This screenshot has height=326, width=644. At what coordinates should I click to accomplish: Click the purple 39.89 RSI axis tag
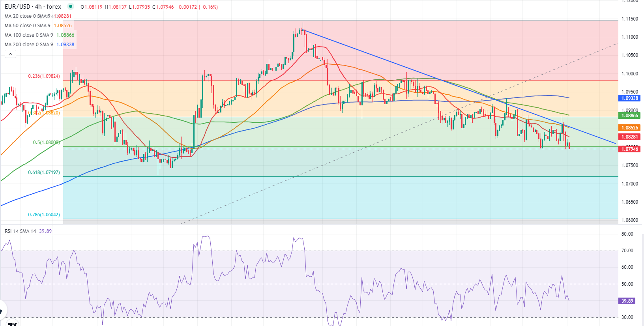coord(627,301)
